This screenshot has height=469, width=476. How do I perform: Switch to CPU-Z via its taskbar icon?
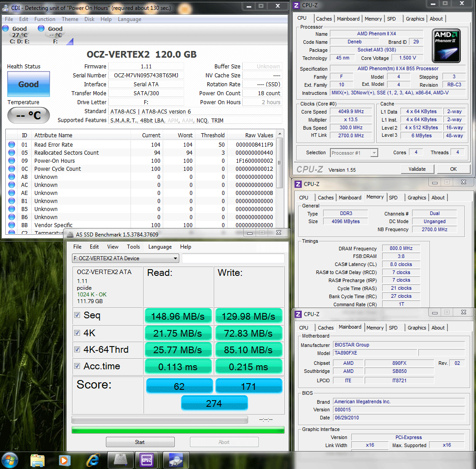click(x=147, y=460)
